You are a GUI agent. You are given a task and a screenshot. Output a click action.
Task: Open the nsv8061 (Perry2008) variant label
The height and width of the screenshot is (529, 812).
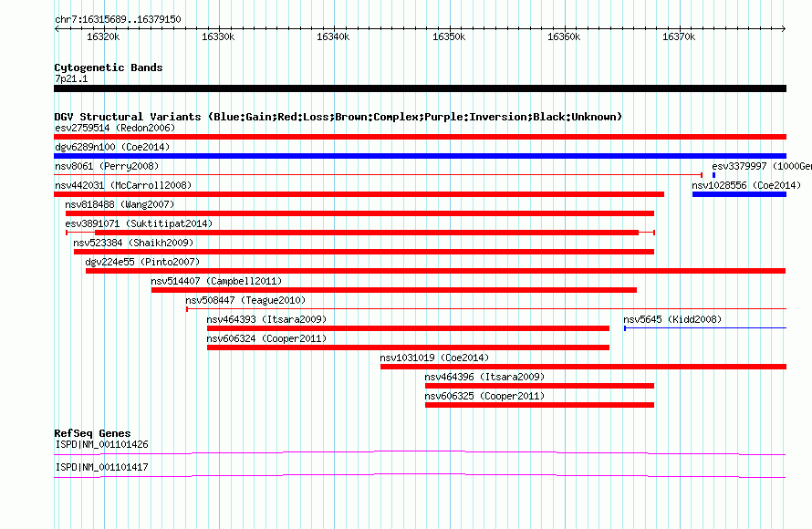pyautogui.click(x=107, y=166)
